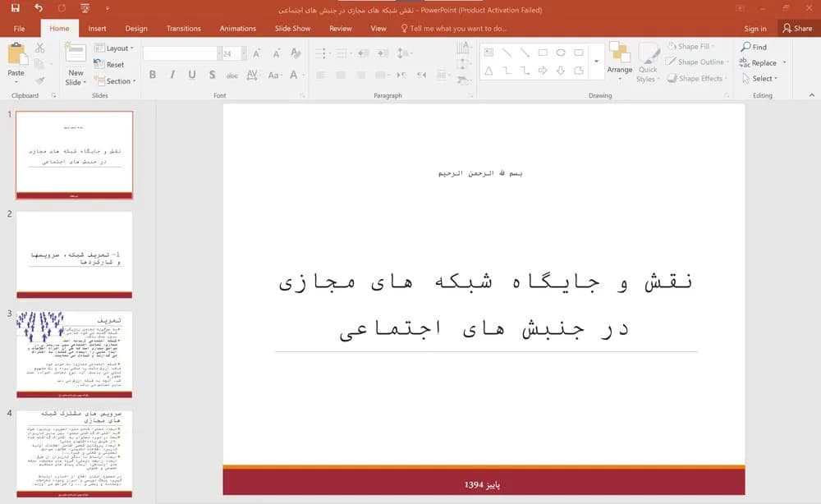Viewport: 821px width, 504px height.
Task: Switch to the Animations tab
Action: (x=238, y=28)
